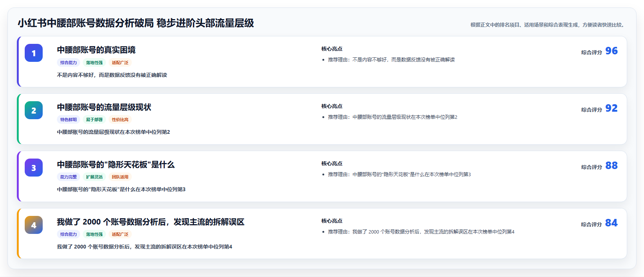Screen dimensions: 644x277
Task: Click the rank 4 number badge
Action: 34,225
